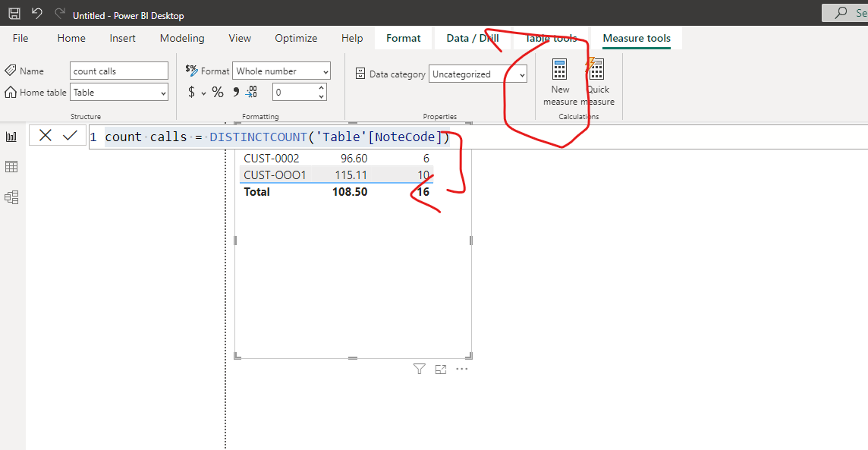
Task: Click the measure Name field
Action: [119, 71]
